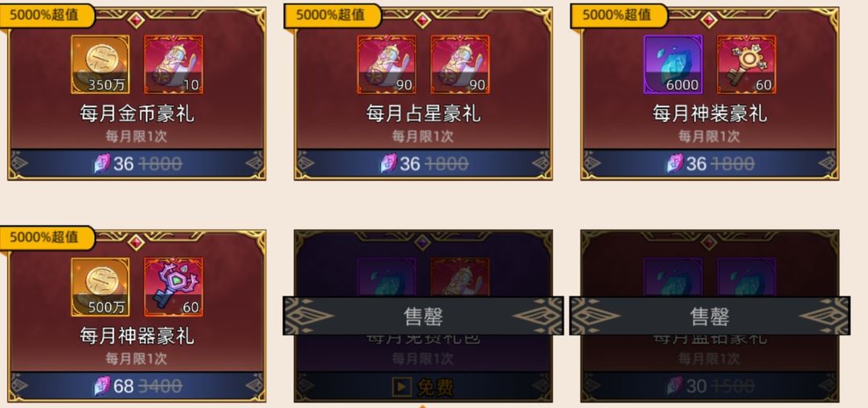Open the 每月神装豪礼 pack title
This screenshot has width=868, height=408.
710,114
